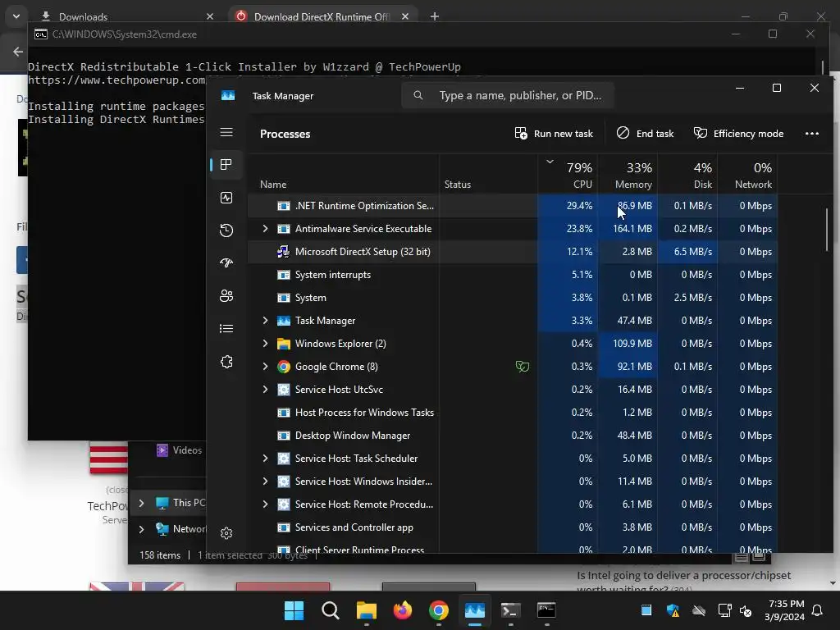Select Desktop Window Manager process row
This screenshot has height=630, width=840.
point(513,436)
